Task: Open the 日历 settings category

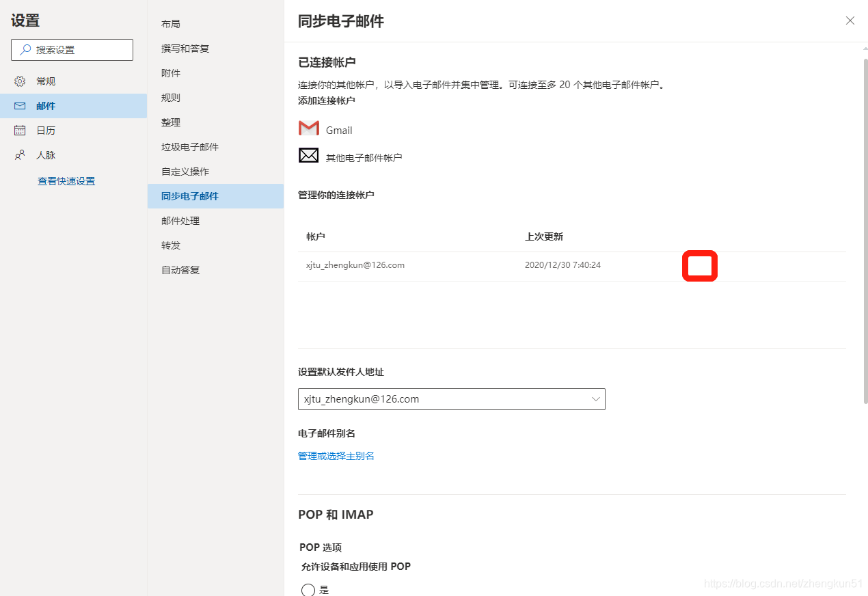Action: [x=73, y=131]
